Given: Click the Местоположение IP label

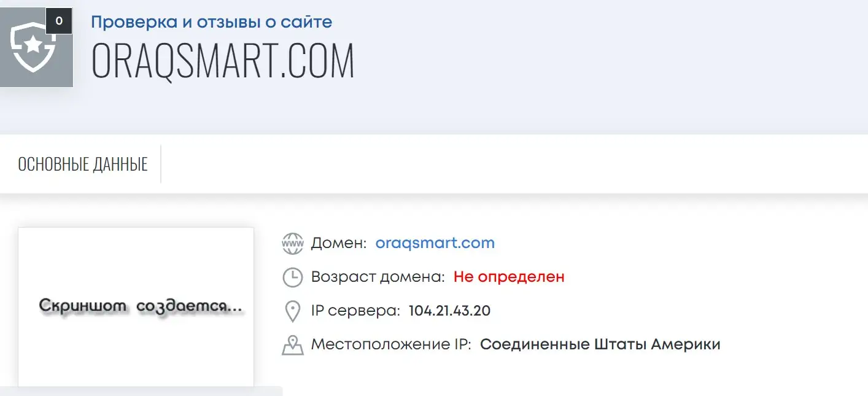Looking at the screenshot, I should tap(391, 344).
